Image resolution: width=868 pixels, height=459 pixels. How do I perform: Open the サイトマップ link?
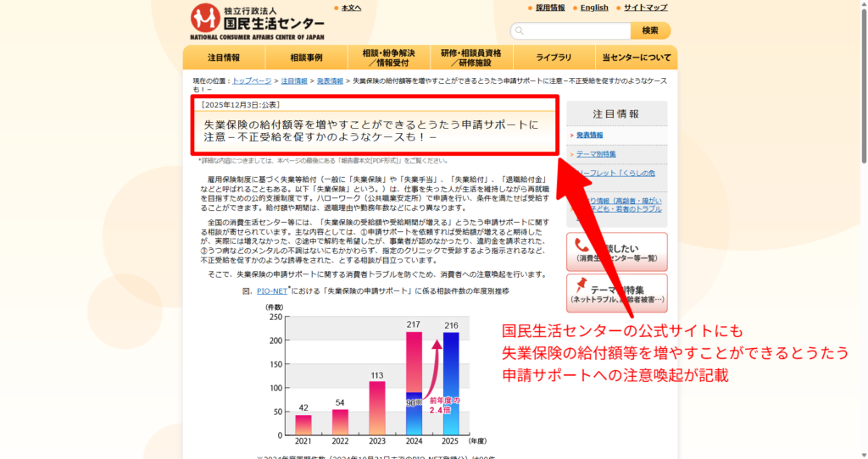(x=645, y=8)
